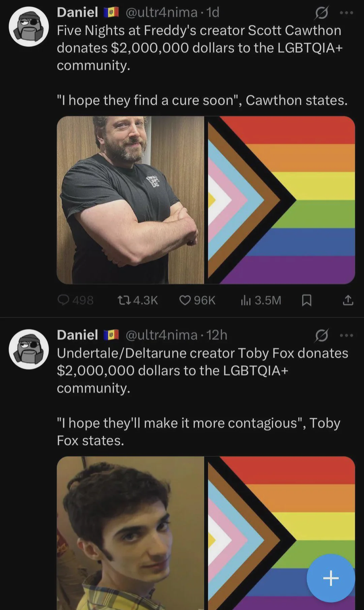View analytics showing 3.5M views
Viewport: 364px width, 610px height.
tap(261, 300)
